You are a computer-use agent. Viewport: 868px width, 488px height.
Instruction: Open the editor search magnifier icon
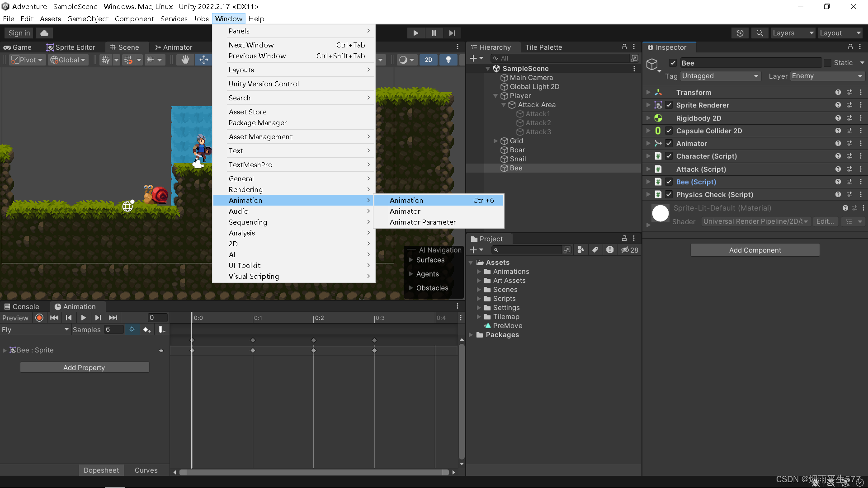[x=759, y=33]
